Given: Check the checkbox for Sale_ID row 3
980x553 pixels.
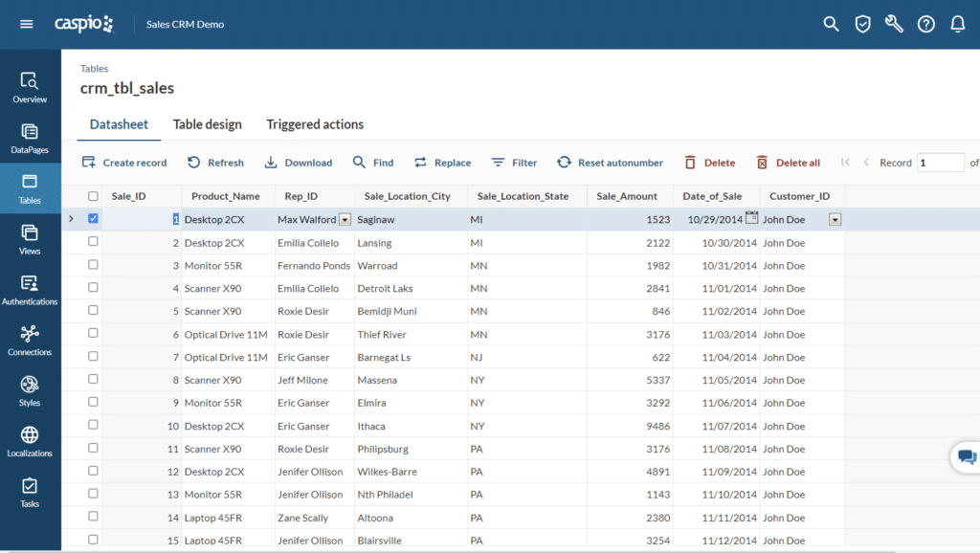Looking at the screenshot, I should pos(93,264).
